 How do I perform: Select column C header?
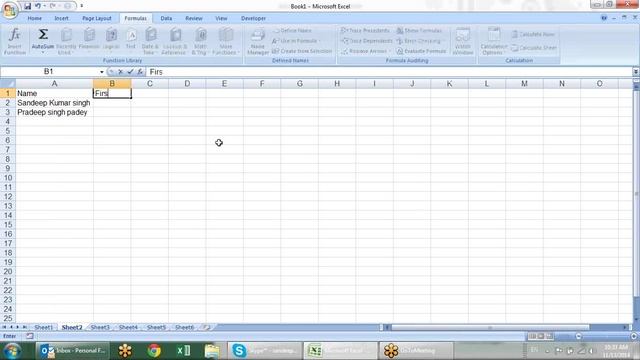pyautogui.click(x=150, y=84)
